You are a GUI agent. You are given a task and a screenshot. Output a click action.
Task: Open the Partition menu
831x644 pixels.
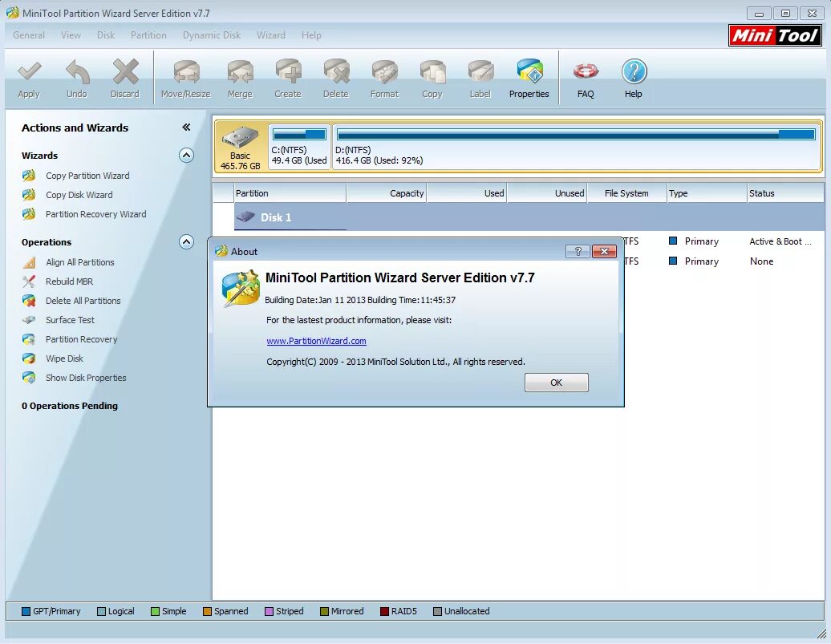[148, 35]
